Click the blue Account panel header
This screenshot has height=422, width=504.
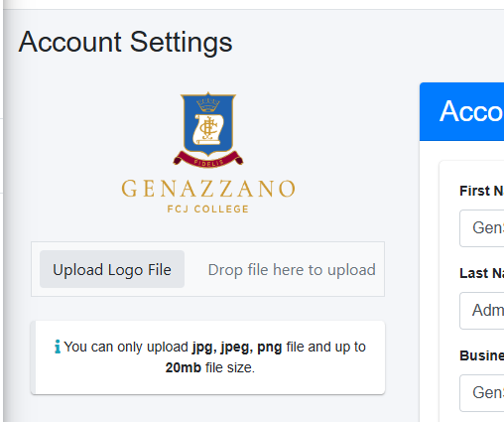click(462, 111)
